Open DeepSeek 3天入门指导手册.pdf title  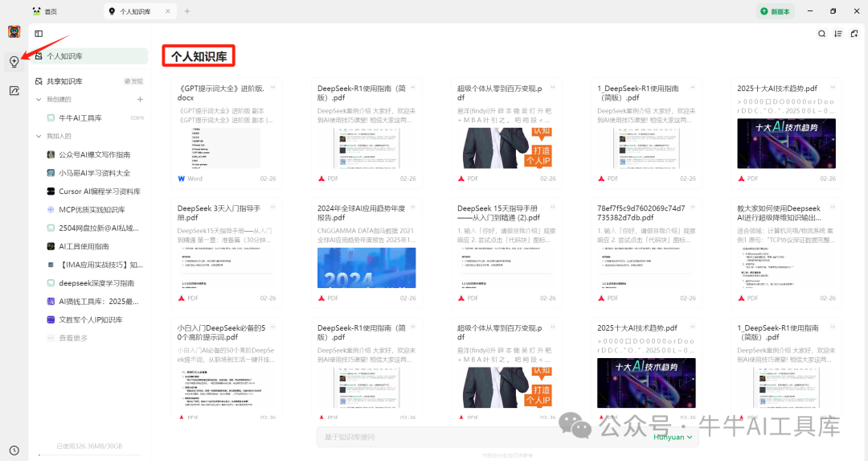[x=219, y=212]
